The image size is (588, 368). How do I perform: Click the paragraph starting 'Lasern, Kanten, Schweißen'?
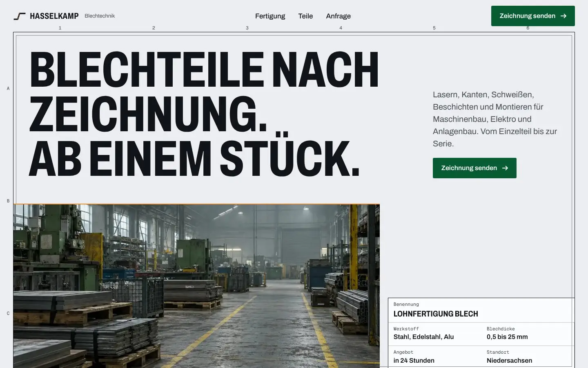tap(495, 119)
